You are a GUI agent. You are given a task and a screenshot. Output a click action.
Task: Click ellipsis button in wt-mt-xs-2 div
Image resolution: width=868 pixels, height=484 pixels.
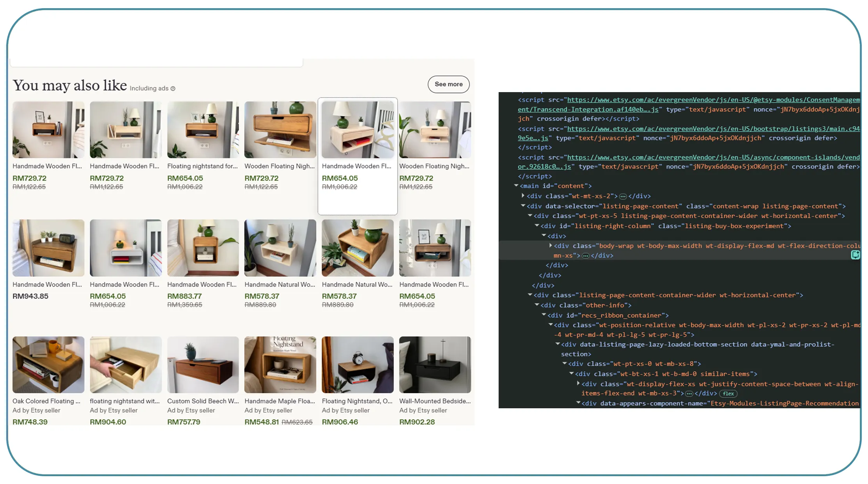[623, 196]
